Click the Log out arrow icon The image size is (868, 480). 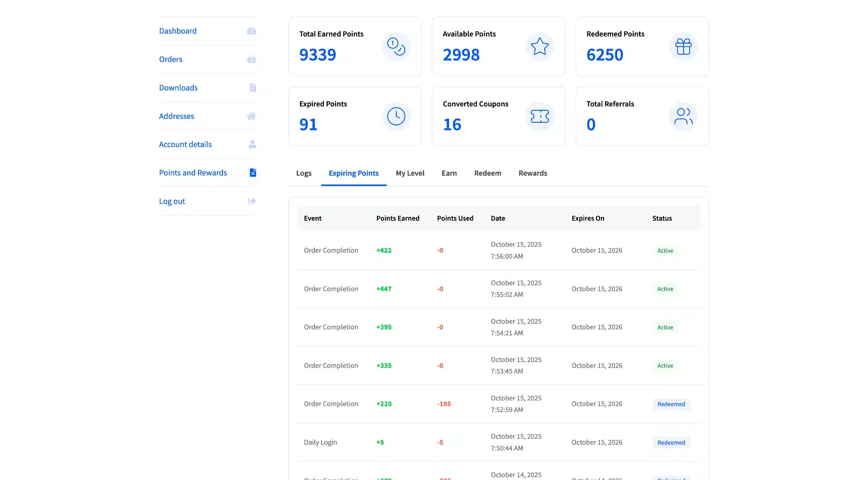coord(252,201)
